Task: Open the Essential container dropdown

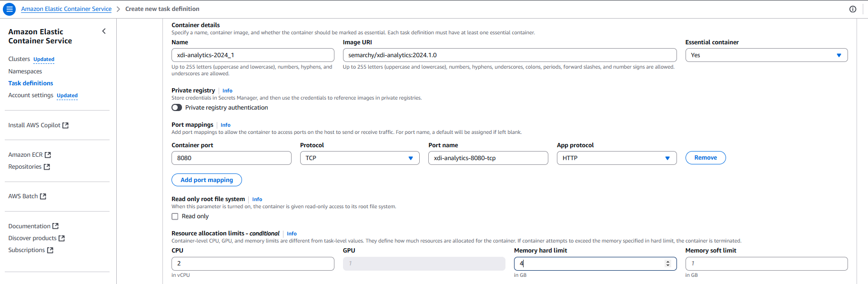Action: point(766,55)
